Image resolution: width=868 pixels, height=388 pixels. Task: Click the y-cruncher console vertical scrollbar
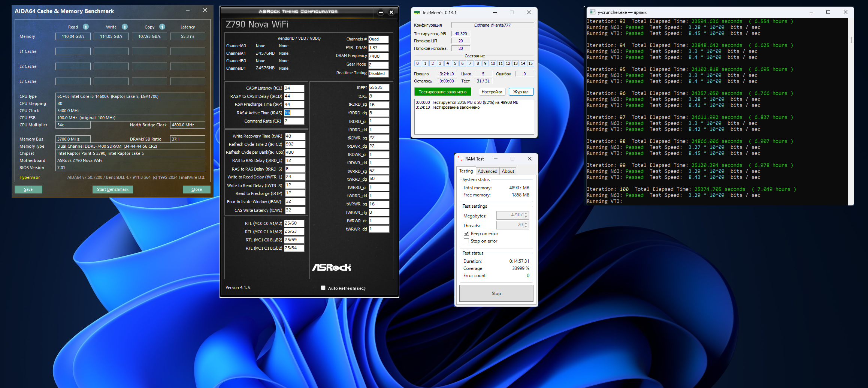[851, 40]
